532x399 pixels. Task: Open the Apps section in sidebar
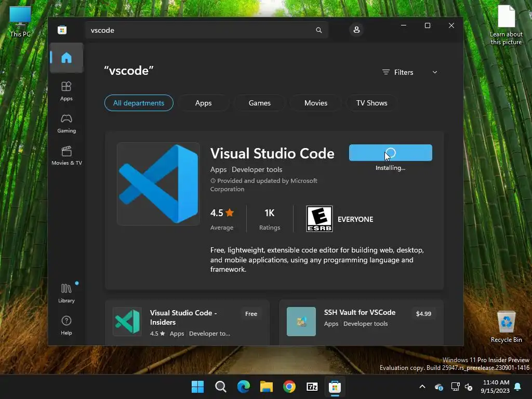point(66,91)
